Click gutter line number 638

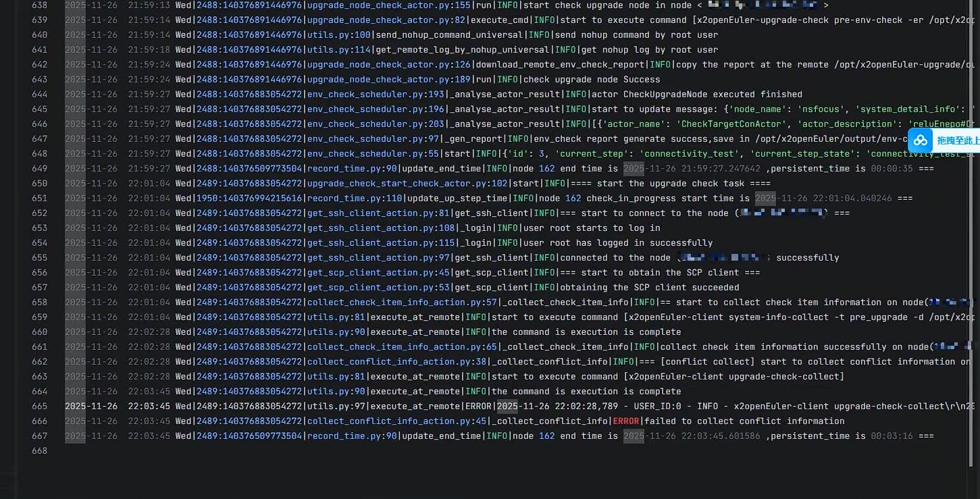click(39, 5)
